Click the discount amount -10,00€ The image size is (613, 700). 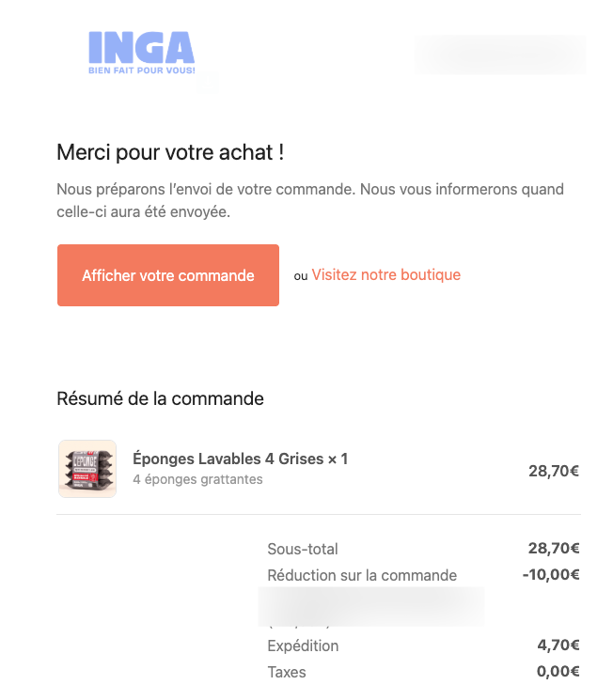pyautogui.click(x=551, y=575)
